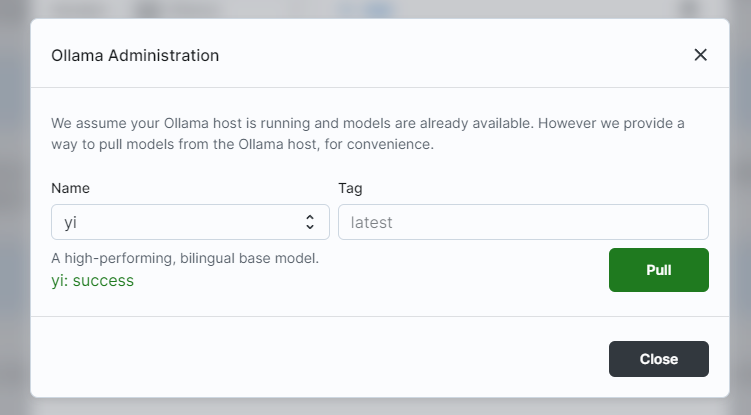Close the Ollama Administration dialog with X
Viewport: 751px width, 415px height.
click(x=700, y=55)
